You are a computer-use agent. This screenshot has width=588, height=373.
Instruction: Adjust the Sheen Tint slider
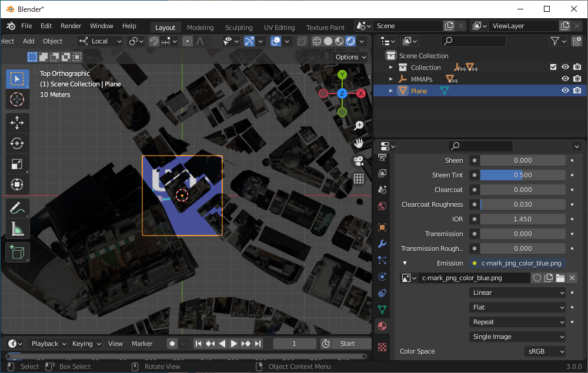pos(523,175)
